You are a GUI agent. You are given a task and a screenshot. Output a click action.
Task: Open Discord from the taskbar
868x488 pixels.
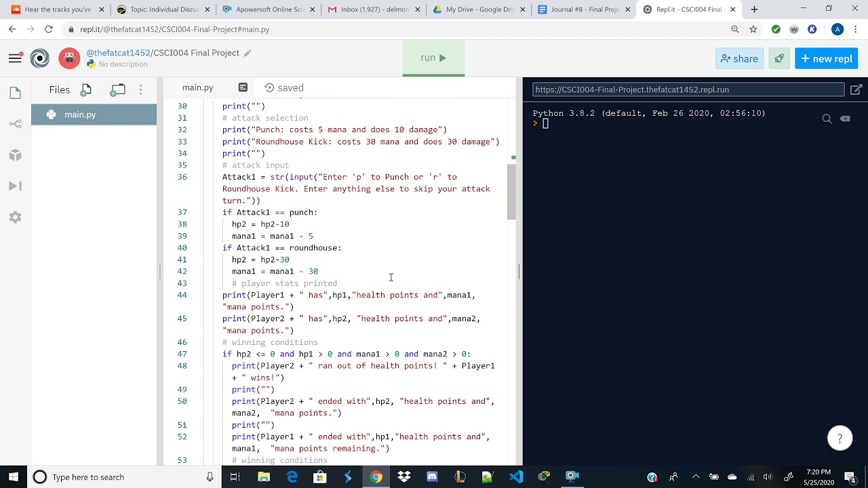[x=432, y=477]
